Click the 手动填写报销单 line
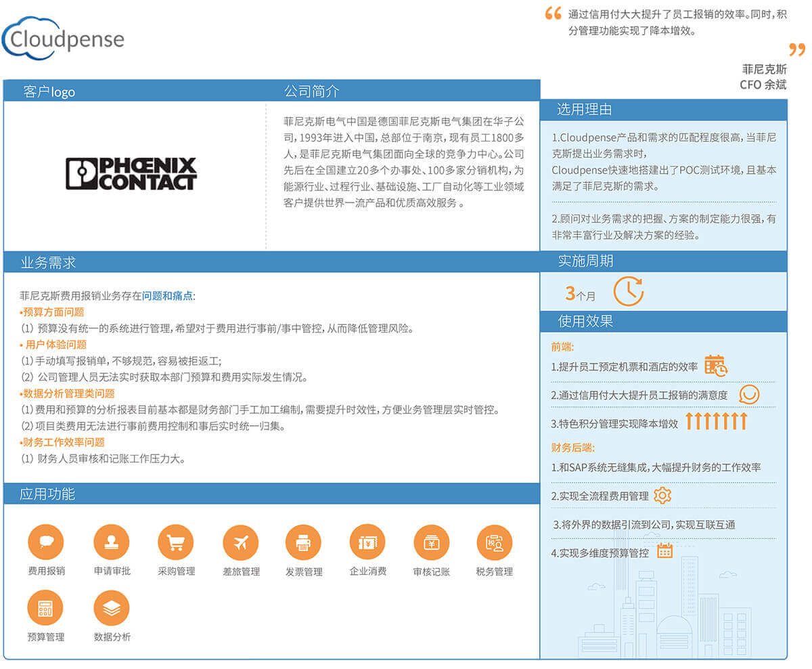Screen dimensions: 812x669 coord(120,361)
